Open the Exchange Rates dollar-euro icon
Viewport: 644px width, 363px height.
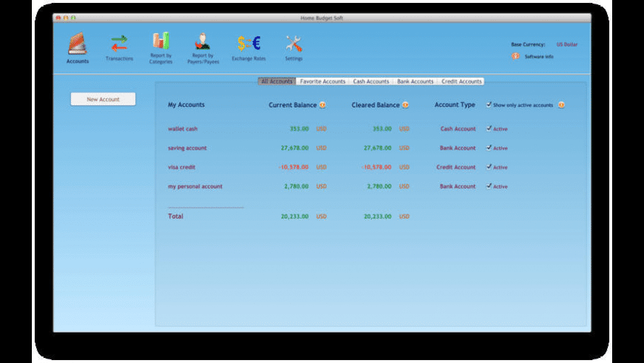pos(249,44)
